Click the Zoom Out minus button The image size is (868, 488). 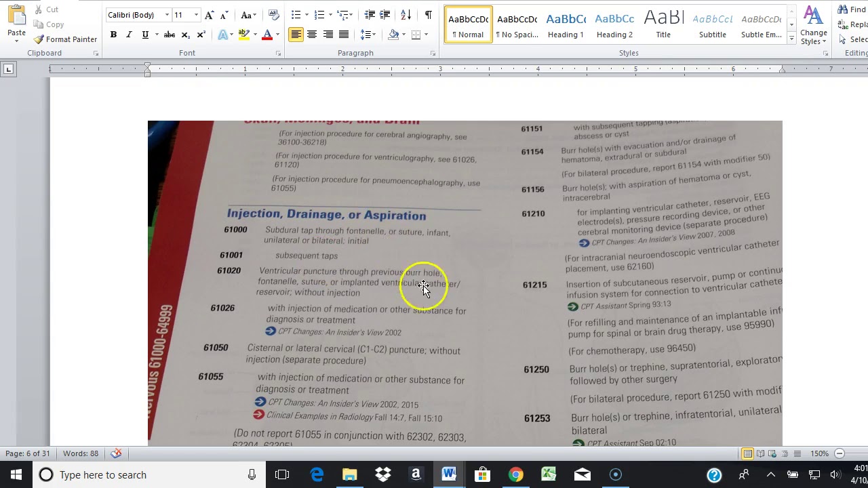(840, 453)
